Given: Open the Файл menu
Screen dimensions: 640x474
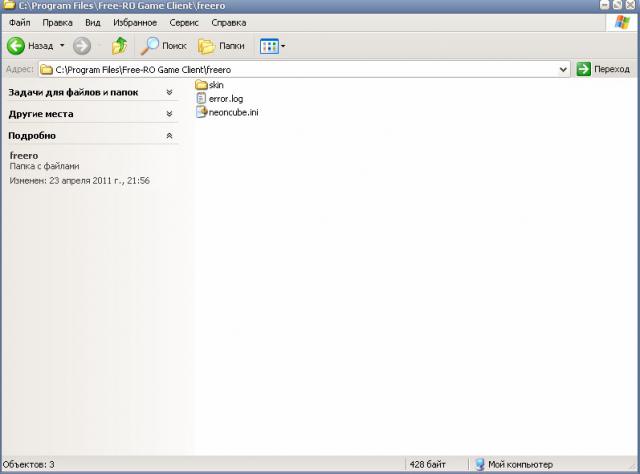Looking at the screenshot, I should pos(20,22).
